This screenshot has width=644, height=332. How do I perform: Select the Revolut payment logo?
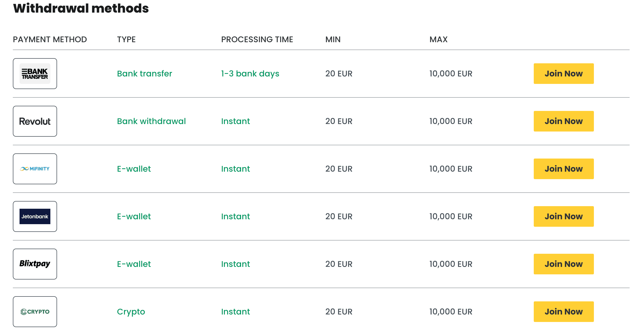pos(35,121)
